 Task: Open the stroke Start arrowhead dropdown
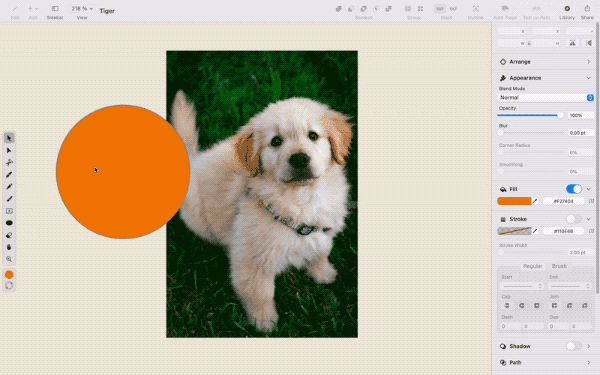pyautogui.click(x=522, y=286)
